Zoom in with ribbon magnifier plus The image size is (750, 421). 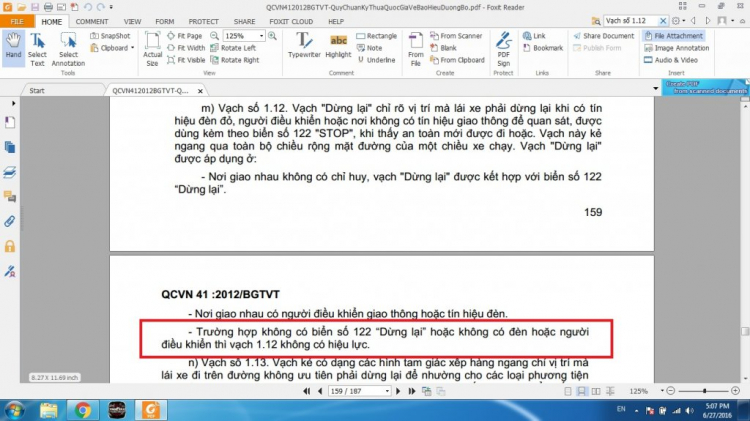pos(272,36)
